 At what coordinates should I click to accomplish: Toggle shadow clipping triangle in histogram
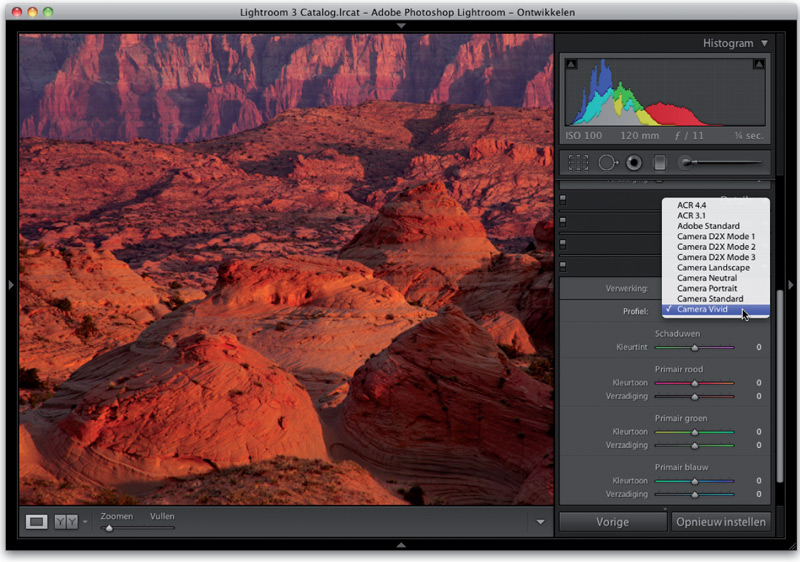[x=571, y=64]
